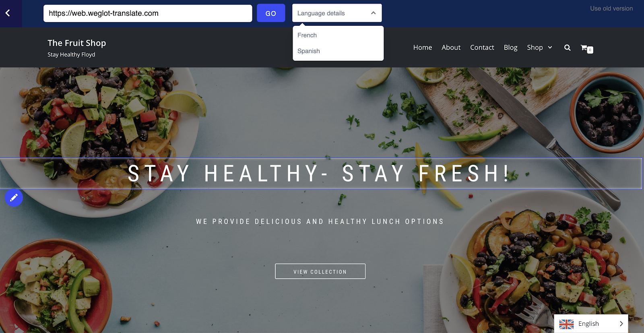The image size is (644, 333).
Task: Expand the Shop menu chevron
Action: point(550,48)
